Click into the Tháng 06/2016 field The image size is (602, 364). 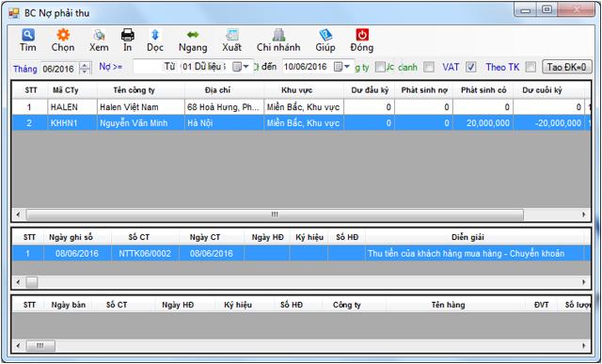59,69
